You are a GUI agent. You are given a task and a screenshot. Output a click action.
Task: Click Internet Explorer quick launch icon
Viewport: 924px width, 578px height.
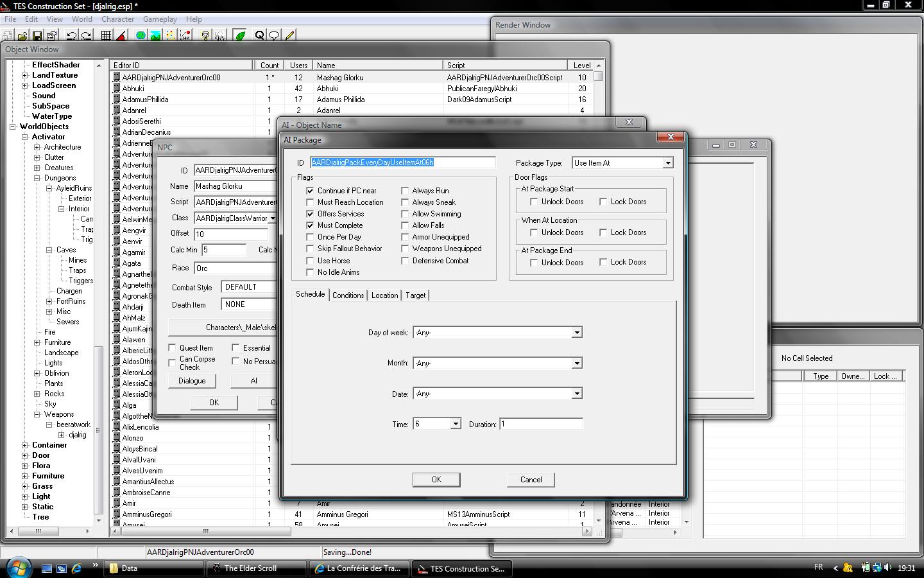tap(76, 568)
